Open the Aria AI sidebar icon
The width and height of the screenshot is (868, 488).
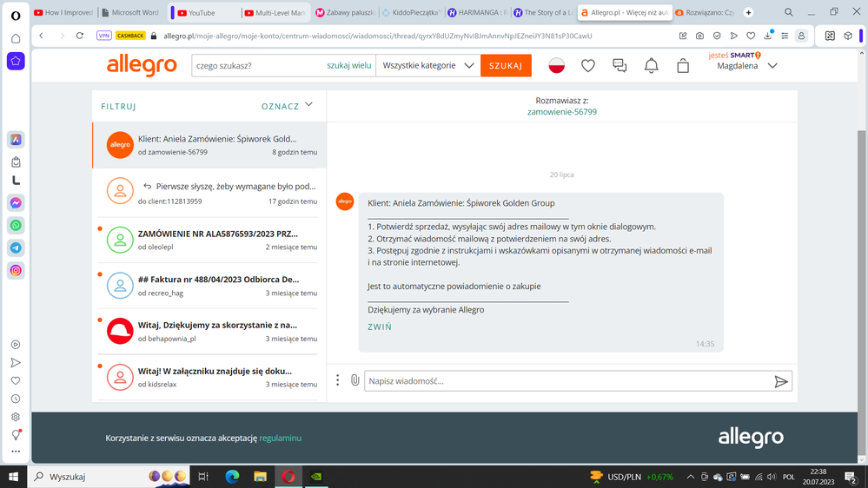pos(16,140)
